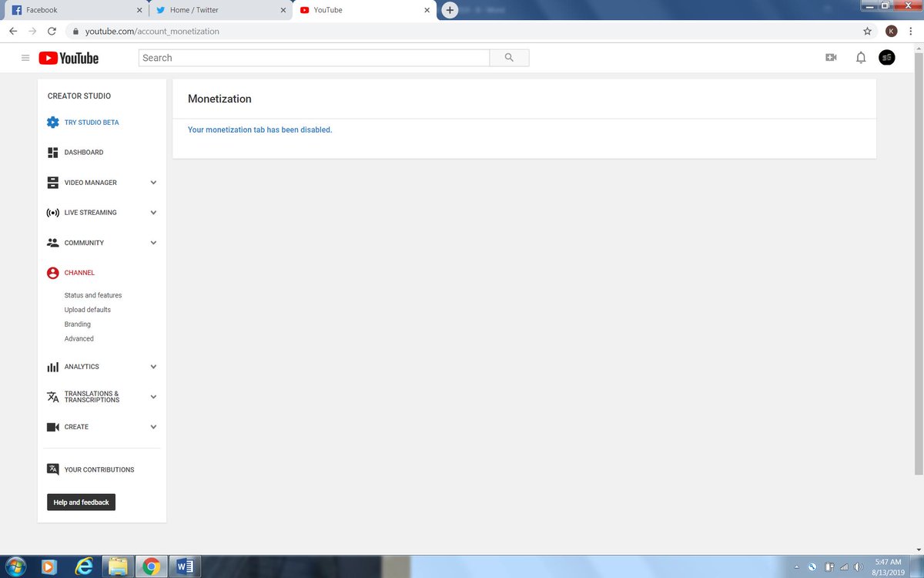Image resolution: width=924 pixels, height=578 pixels.
Task: Focus the YouTube search box
Action: tap(314, 58)
